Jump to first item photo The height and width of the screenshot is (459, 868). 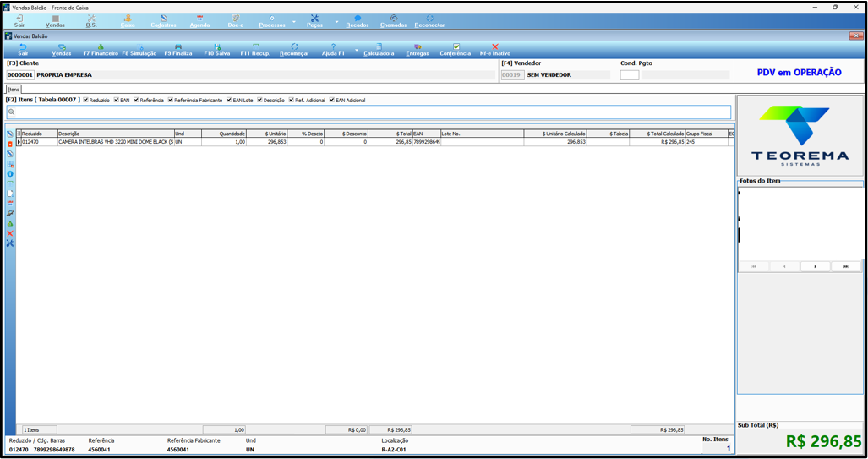753,266
